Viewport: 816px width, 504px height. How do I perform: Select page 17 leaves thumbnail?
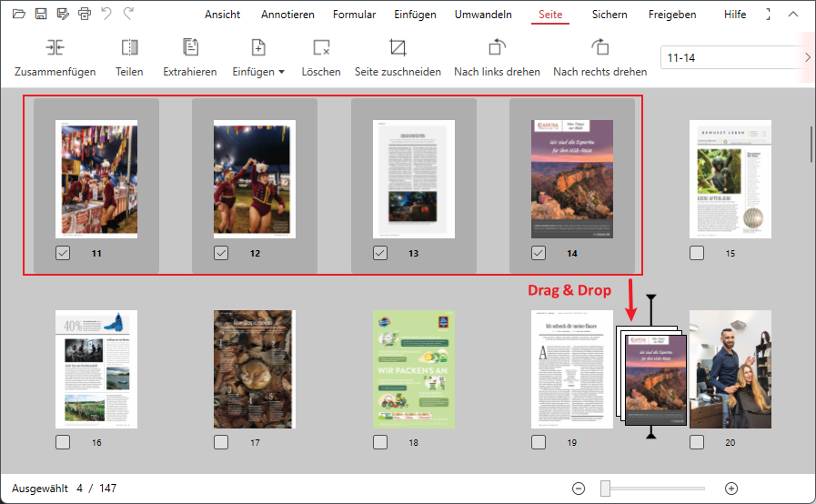coord(255,369)
